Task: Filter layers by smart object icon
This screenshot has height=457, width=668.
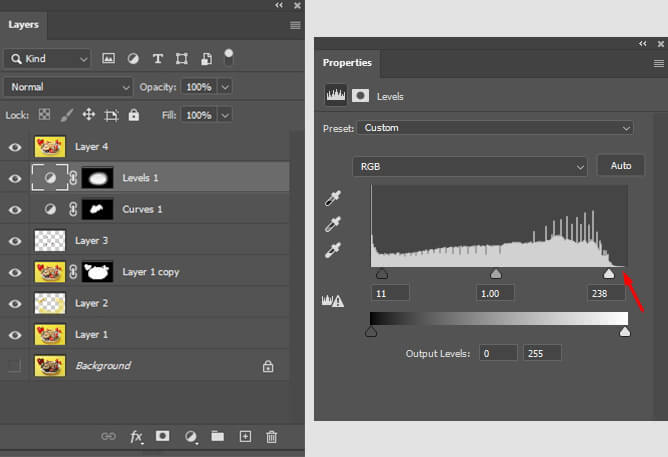Action: tap(207, 58)
